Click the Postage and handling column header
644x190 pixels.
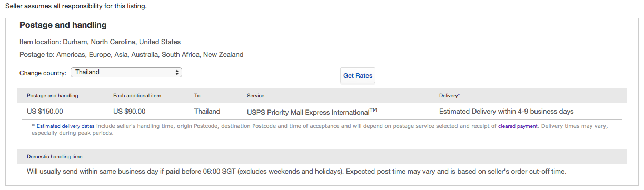coord(53,96)
